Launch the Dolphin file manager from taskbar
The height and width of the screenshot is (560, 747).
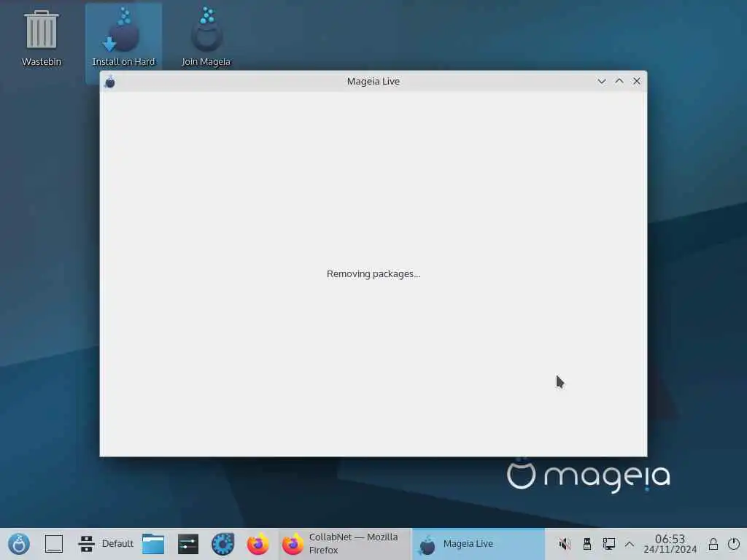(x=153, y=544)
